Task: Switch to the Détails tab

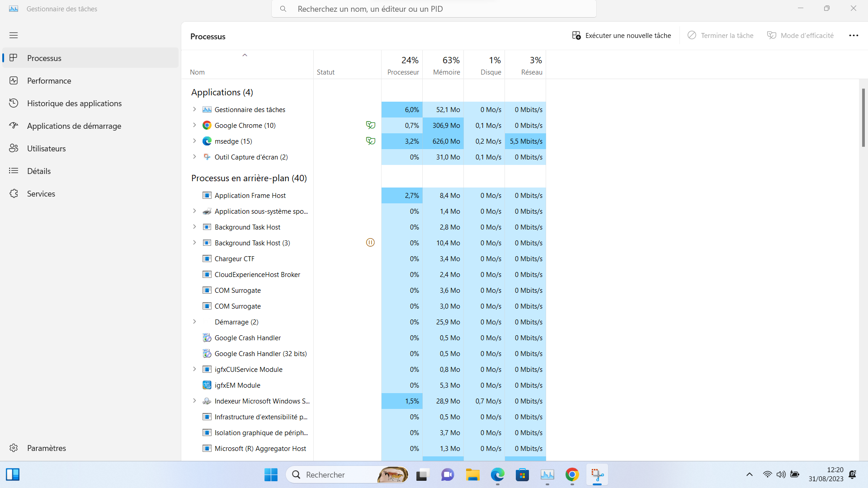Action: point(39,171)
